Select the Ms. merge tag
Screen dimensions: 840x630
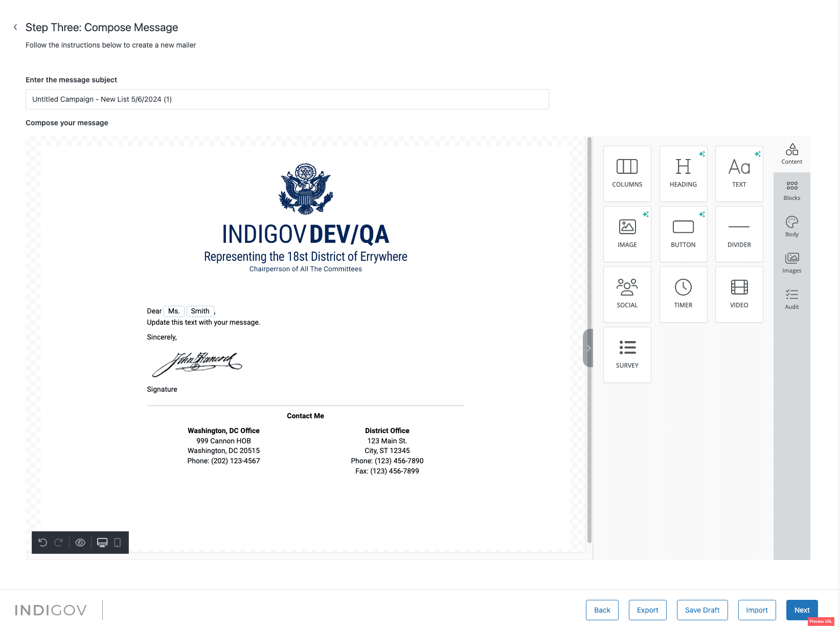pyautogui.click(x=174, y=311)
